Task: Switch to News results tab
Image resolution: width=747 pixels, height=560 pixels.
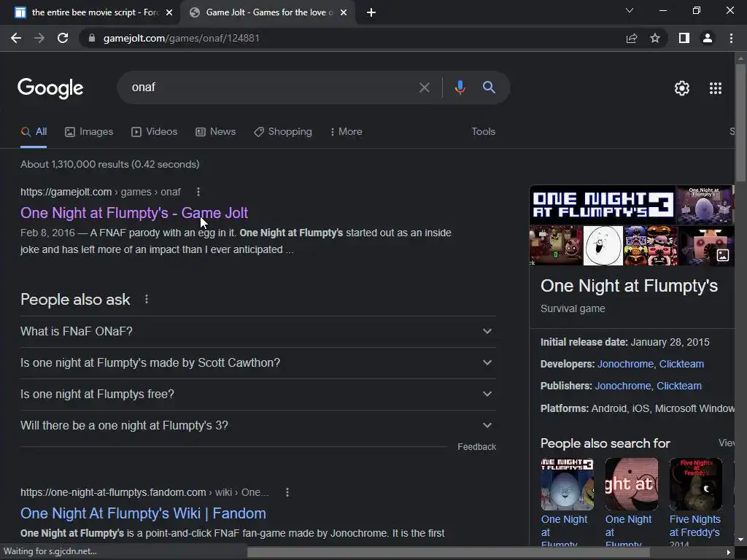Action: [216, 132]
